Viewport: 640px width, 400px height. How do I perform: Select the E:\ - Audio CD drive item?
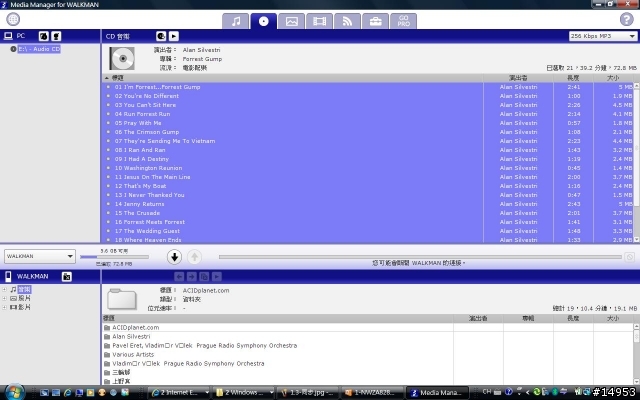coord(39,49)
